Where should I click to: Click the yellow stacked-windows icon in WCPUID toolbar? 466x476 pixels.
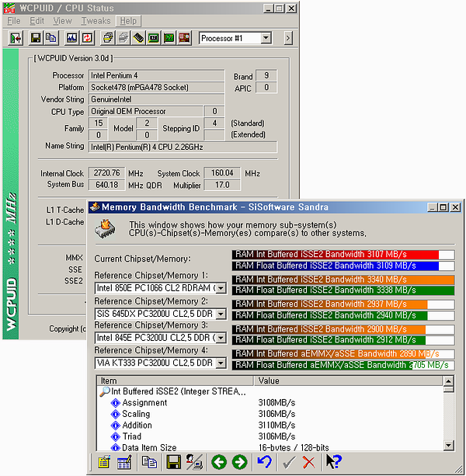pos(107,38)
